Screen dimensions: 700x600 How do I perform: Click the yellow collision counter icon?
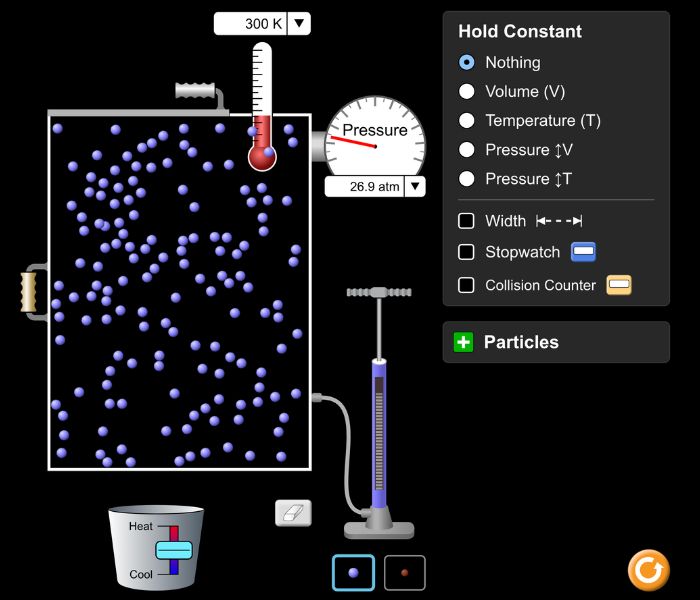pos(619,285)
